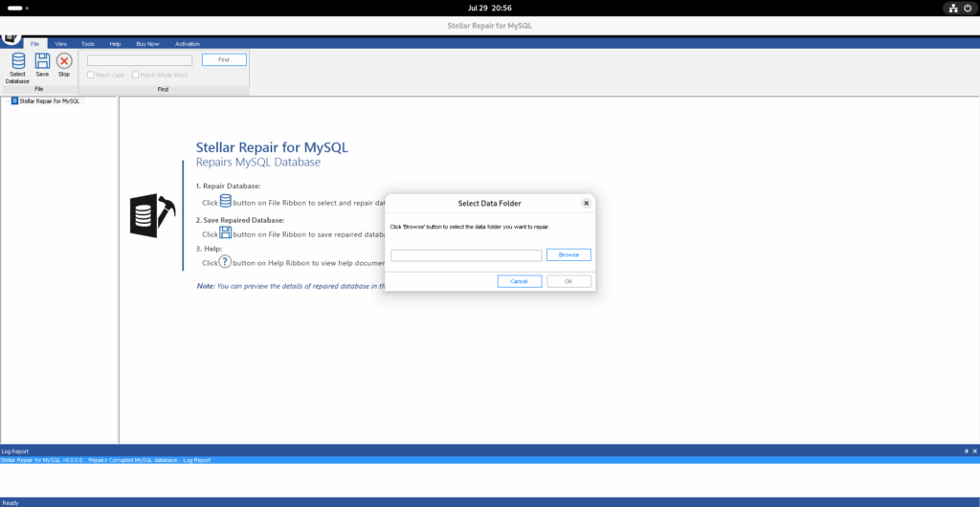
Task: Open the Help ribbon tab
Action: point(115,44)
